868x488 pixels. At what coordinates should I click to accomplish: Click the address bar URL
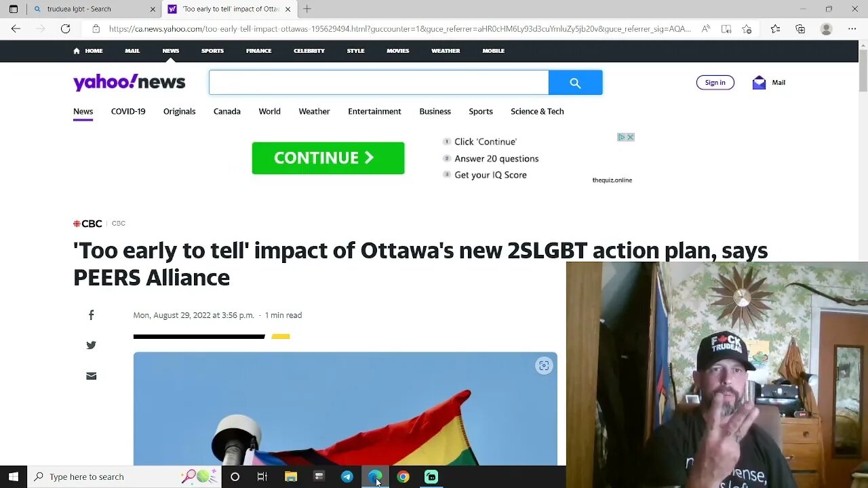coord(400,28)
